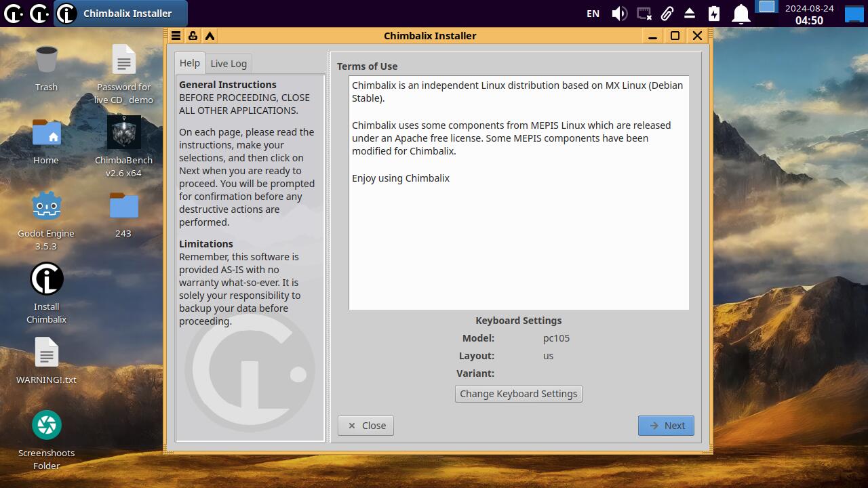The width and height of the screenshot is (868, 488).
Task: Click the disconnected network icon in the tray
Action: 644,14
